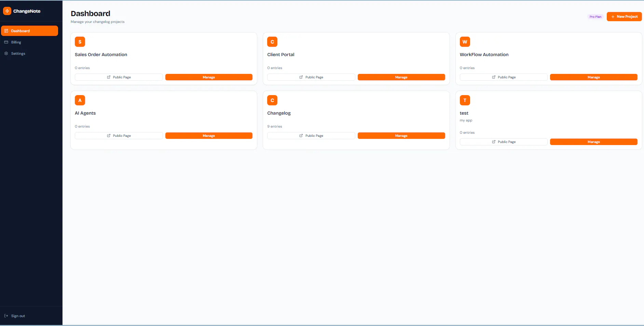This screenshot has height=326, width=644.
Task: Click the Settings gear icon in sidebar
Action: (6, 53)
